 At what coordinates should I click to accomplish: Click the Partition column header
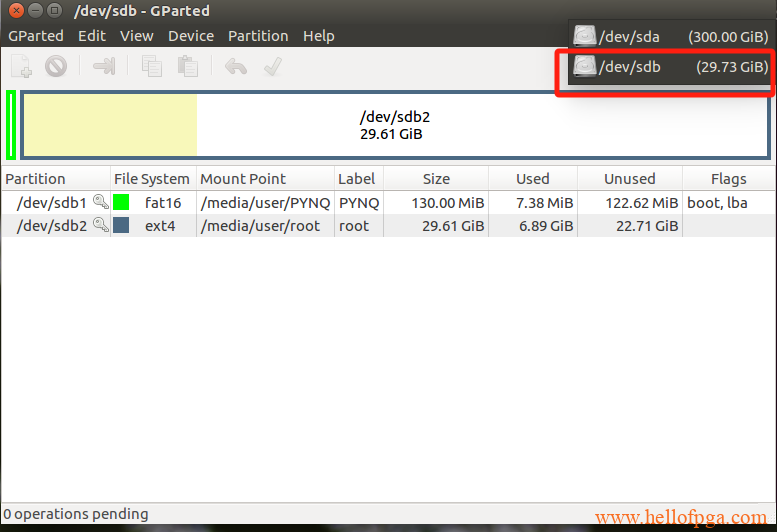(x=56, y=178)
